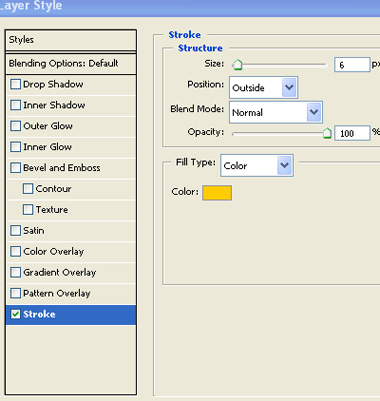380x401 pixels.
Task: Select the Inner Glow label
Action: coord(47,147)
